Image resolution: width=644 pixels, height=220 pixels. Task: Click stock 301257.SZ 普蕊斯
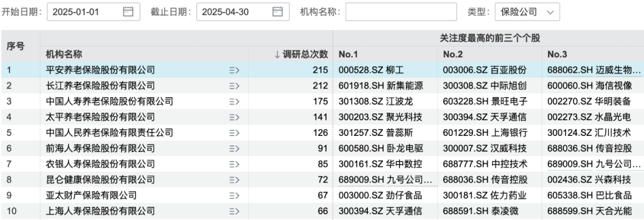[376, 132]
